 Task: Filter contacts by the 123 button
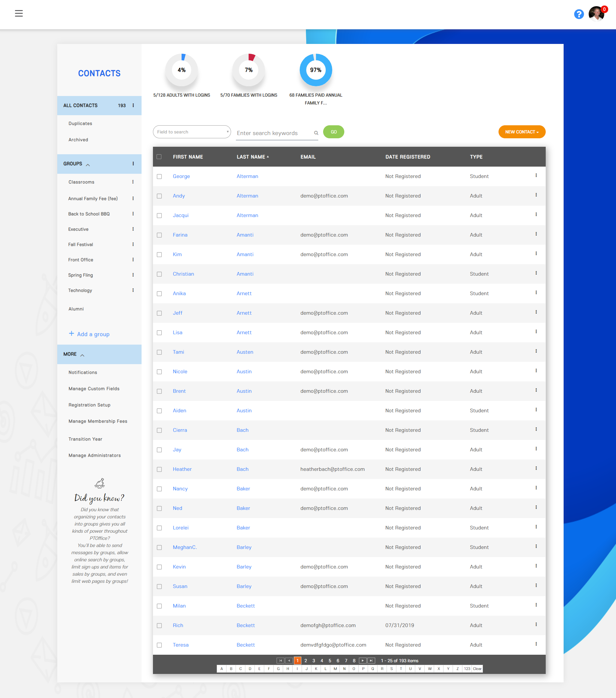click(467, 669)
